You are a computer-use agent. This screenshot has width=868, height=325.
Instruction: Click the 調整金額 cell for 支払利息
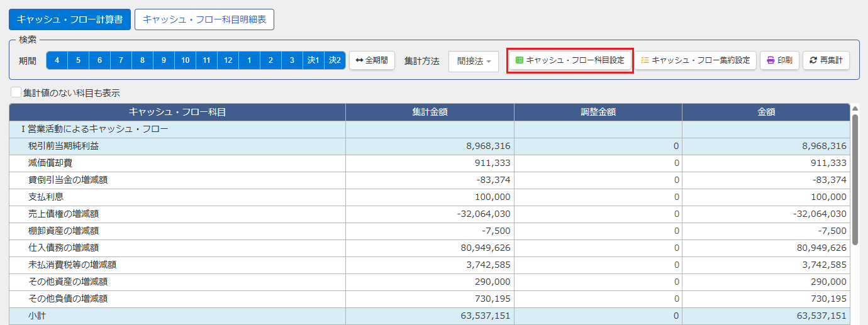coord(598,197)
